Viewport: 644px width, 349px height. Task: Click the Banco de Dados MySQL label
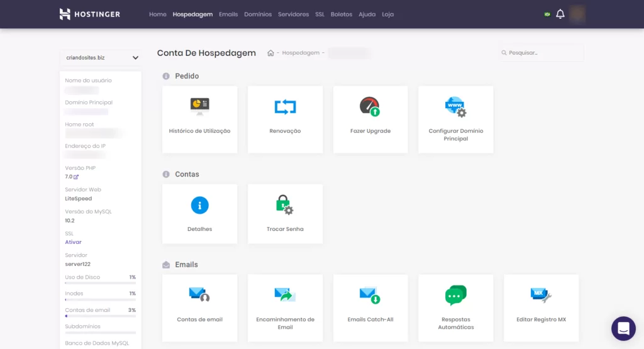coord(97,343)
